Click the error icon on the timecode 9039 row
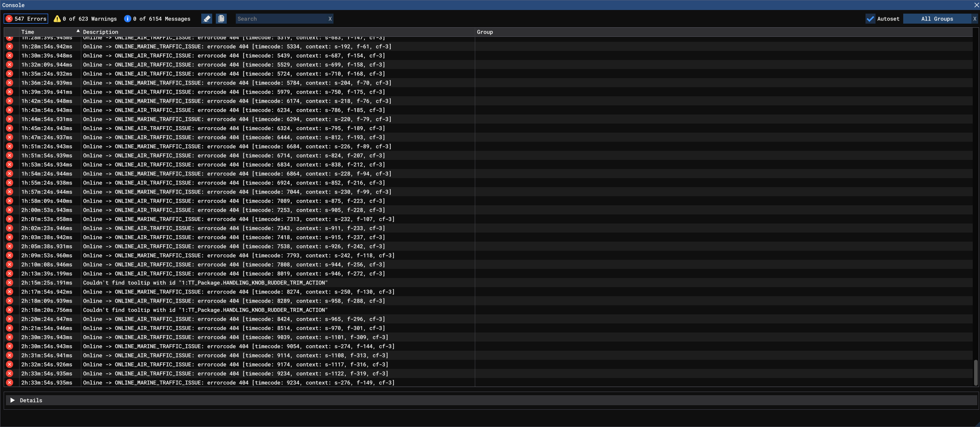Screen dimensions: 980x427 point(10,337)
